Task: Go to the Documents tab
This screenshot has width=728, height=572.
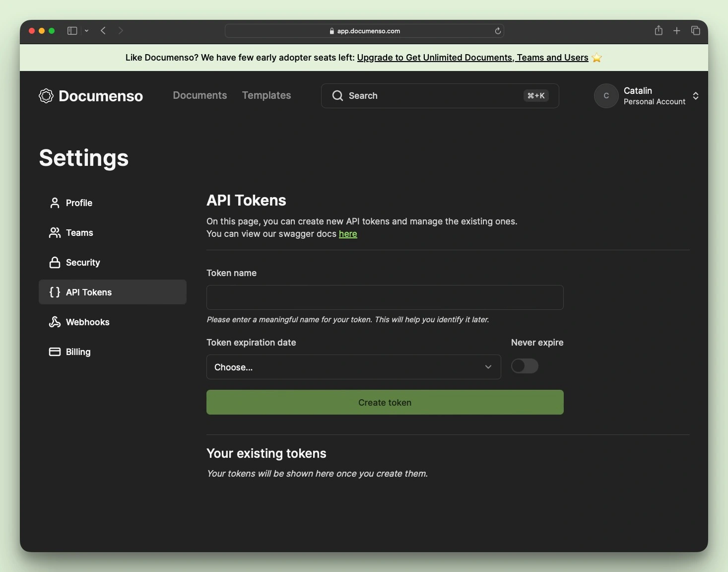Action: pos(199,95)
